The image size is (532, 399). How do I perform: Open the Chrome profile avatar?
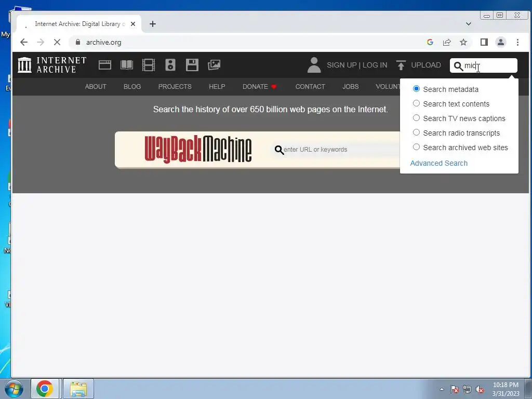click(500, 42)
